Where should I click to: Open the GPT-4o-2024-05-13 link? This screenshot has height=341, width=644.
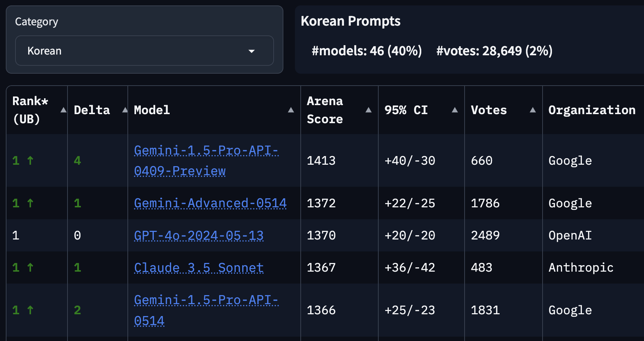(x=199, y=236)
